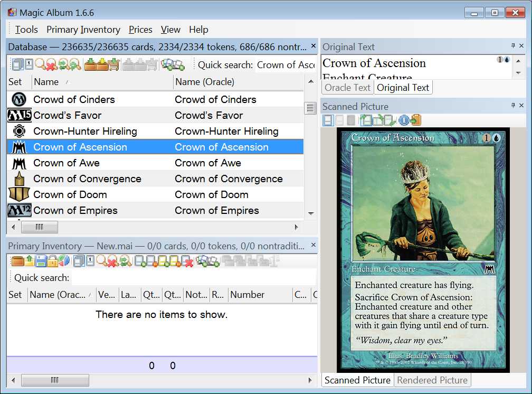
Task: Click the gray card with orange minus icon
Action: 151,261
